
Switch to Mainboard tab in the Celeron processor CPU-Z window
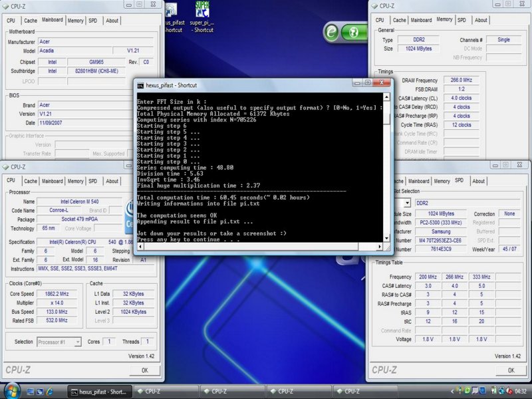pos(53,181)
